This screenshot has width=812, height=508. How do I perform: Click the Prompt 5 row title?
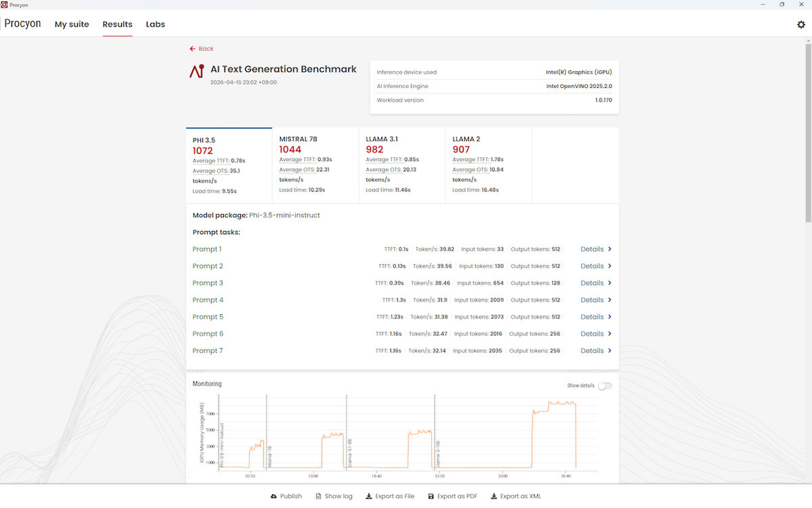click(208, 317)
